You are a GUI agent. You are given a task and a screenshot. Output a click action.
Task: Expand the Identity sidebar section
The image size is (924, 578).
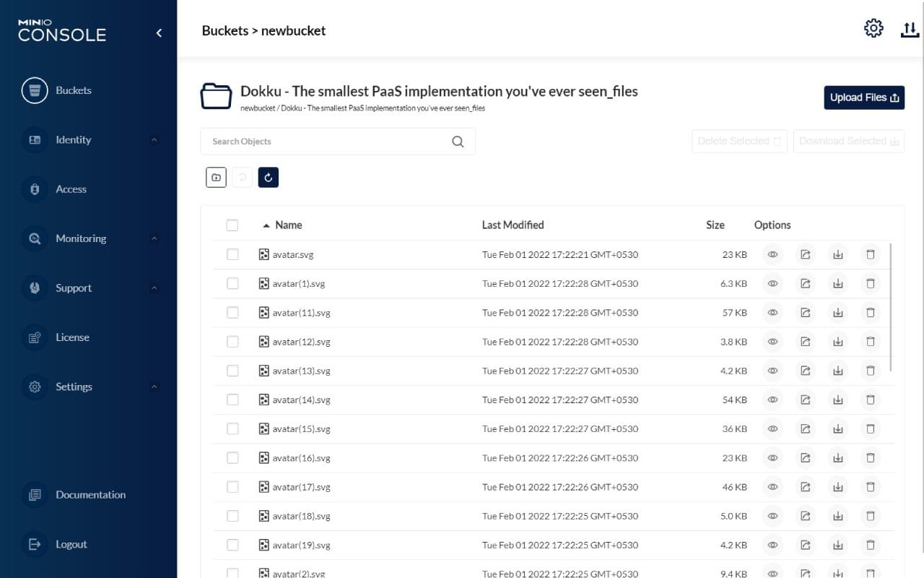pyautogui.click(x=74, y=139)
